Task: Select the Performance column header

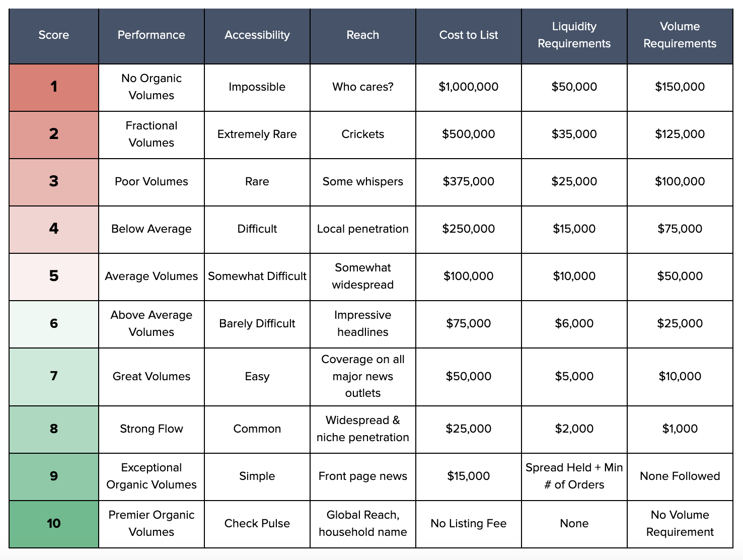Action: (151, 35)
